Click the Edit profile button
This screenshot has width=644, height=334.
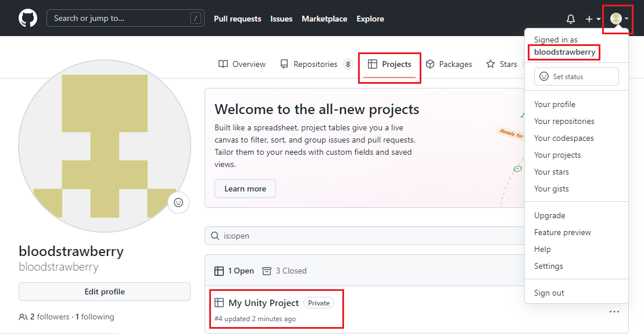click(x=105, y=292)
